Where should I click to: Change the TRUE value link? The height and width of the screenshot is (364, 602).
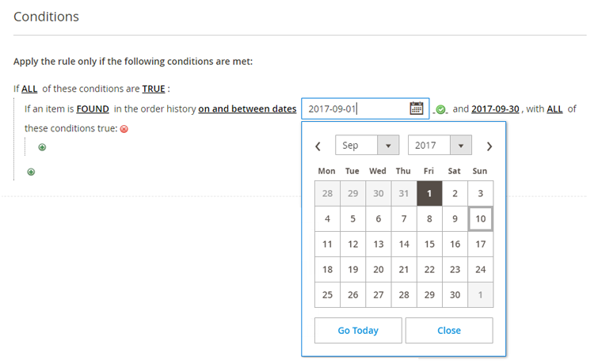point(154,89)
